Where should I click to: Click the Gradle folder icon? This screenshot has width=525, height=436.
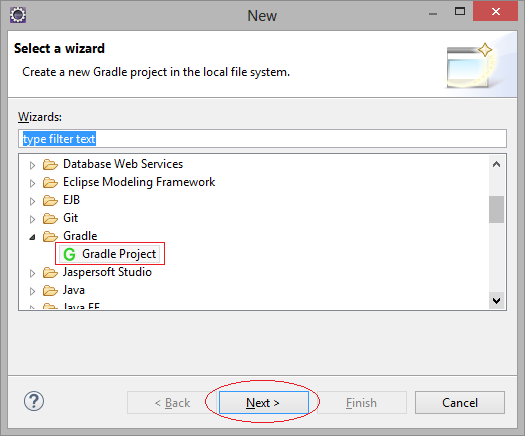[50, 236]
